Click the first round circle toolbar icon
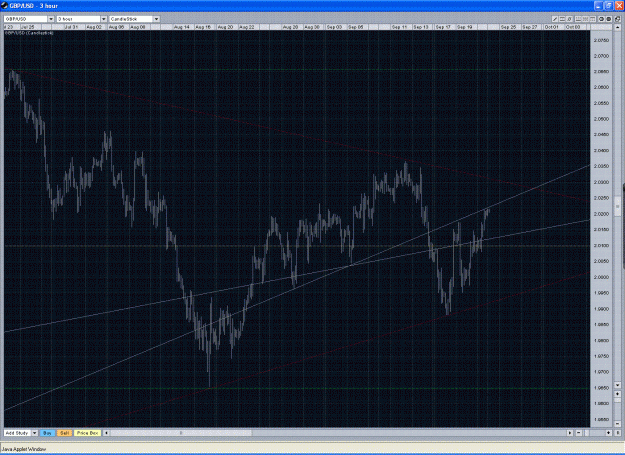This screenshot has height=455, width=625. pyautogui.click(x=601, y=19)
